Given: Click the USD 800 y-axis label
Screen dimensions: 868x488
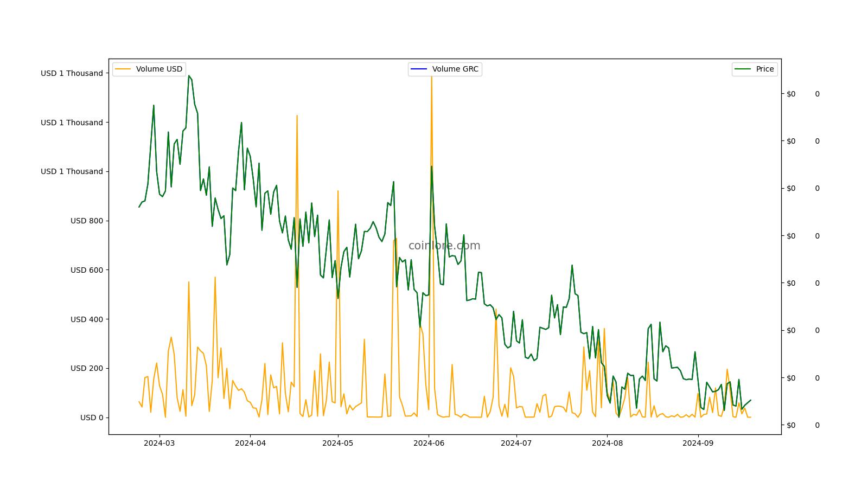Looking at the screenshot, I should tap(87, 221).
